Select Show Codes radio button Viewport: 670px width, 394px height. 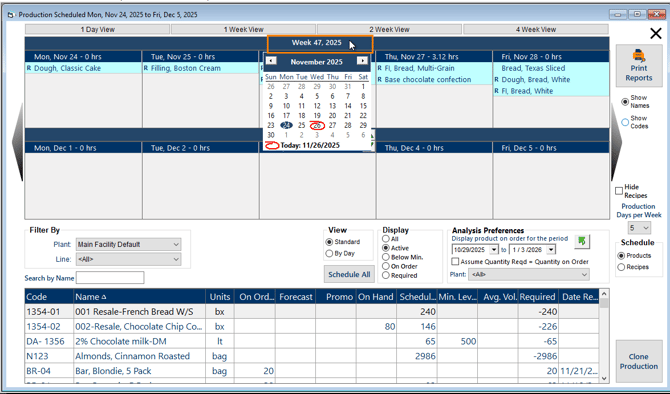(x=625, y=122)
